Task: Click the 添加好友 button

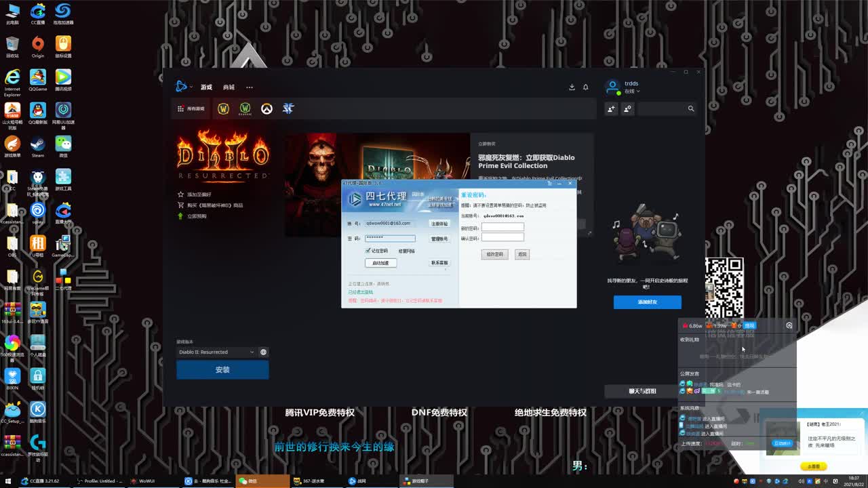Action: 648,302
